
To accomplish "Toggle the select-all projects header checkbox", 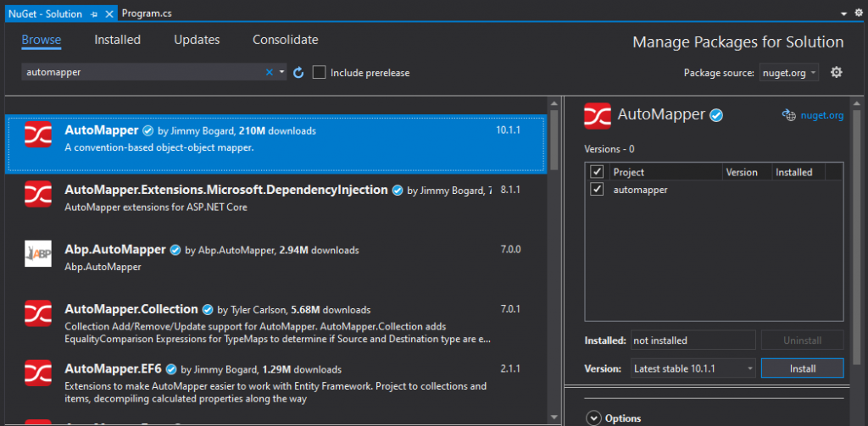I will click(597, 172).
